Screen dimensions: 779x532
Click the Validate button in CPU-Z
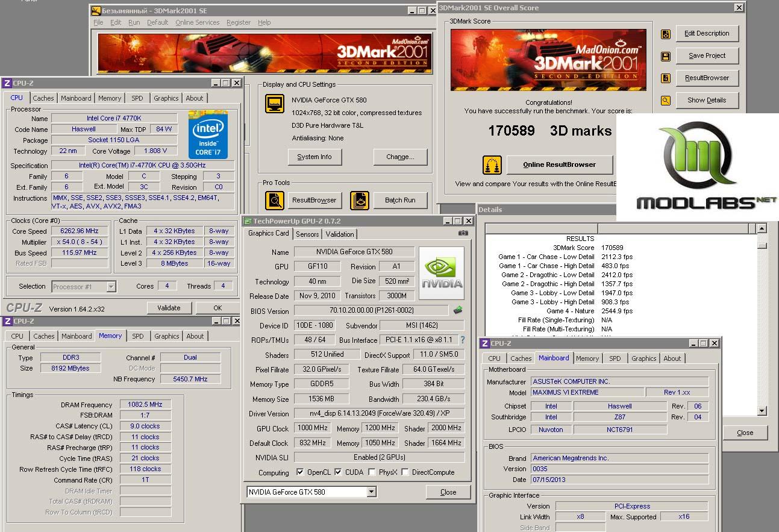169,307
